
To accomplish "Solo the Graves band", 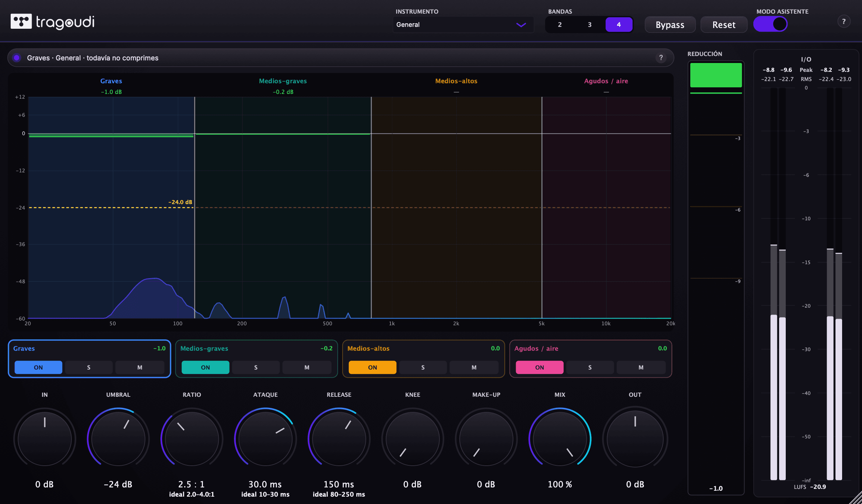I will (x=89, y=367).
